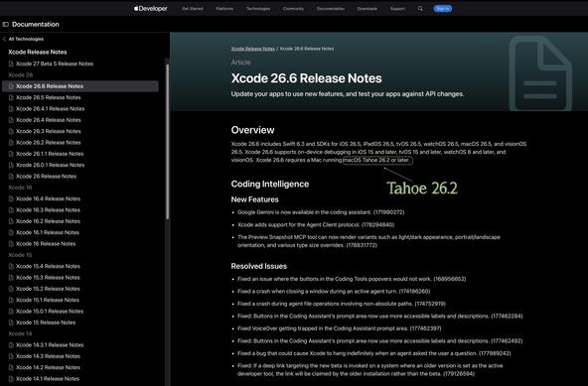Click document icon beside Xcode 16.4 Release Notes
The height and width of the screenshot is (386, 588).
pyautogui.click(x=11, y=198)
